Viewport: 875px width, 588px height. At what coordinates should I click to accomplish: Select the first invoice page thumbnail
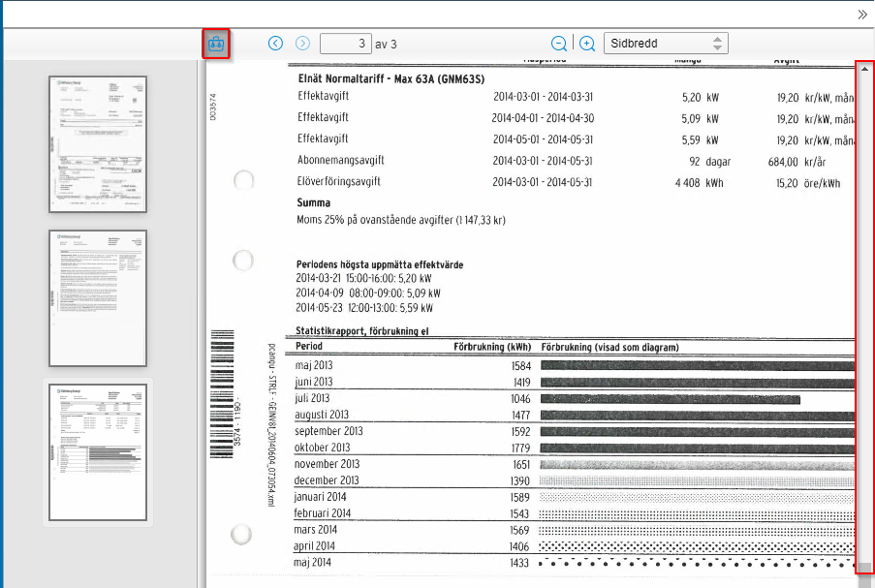tap(97, 142)
